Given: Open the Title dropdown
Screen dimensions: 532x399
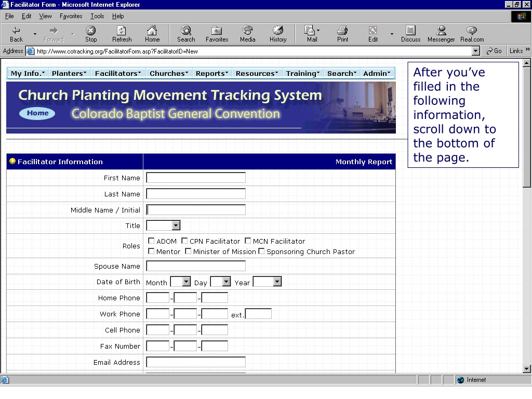Looking at the screenshot, I should [x=176, y=225].
